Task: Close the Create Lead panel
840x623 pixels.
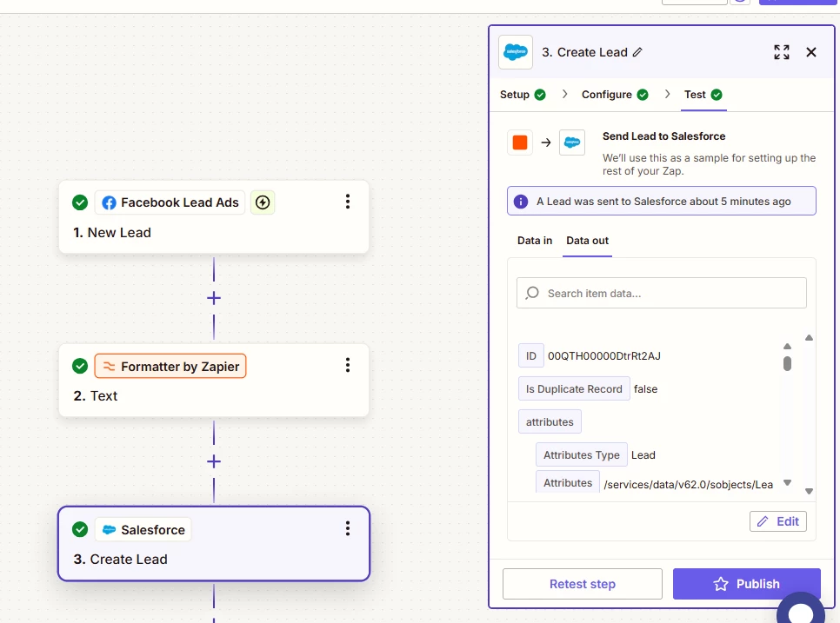Action: click(811, 52)
